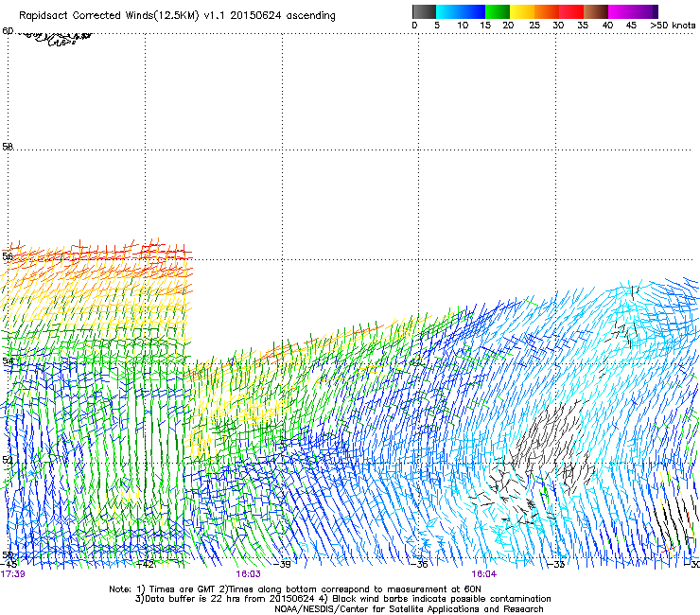Screen dimensions: 700x615
Task: Click the purple 16:03 time stamp
Action: [x=248, y=574]
